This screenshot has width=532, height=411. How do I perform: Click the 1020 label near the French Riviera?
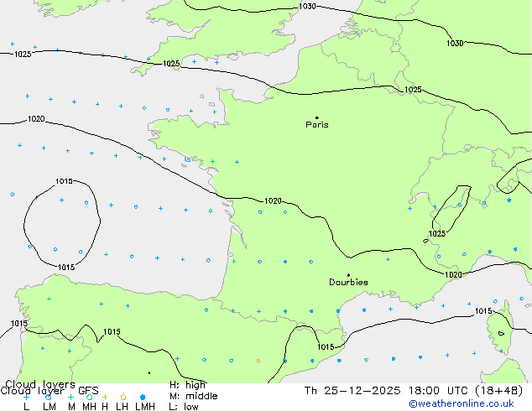tap(453, 274)
